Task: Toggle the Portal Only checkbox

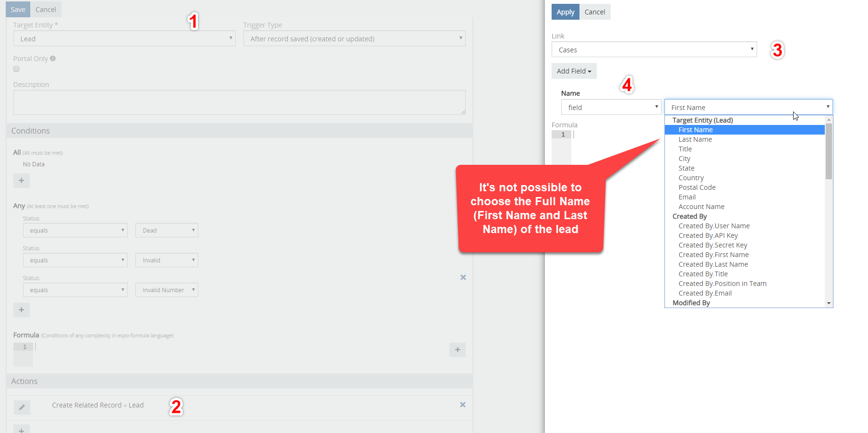Action: (16, 69)
